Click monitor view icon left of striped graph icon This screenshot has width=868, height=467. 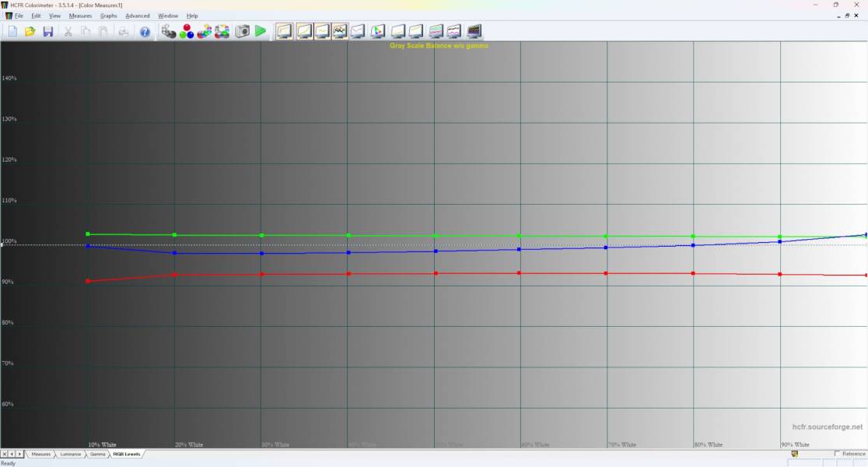pyautogui.click(x=416, y=32)
